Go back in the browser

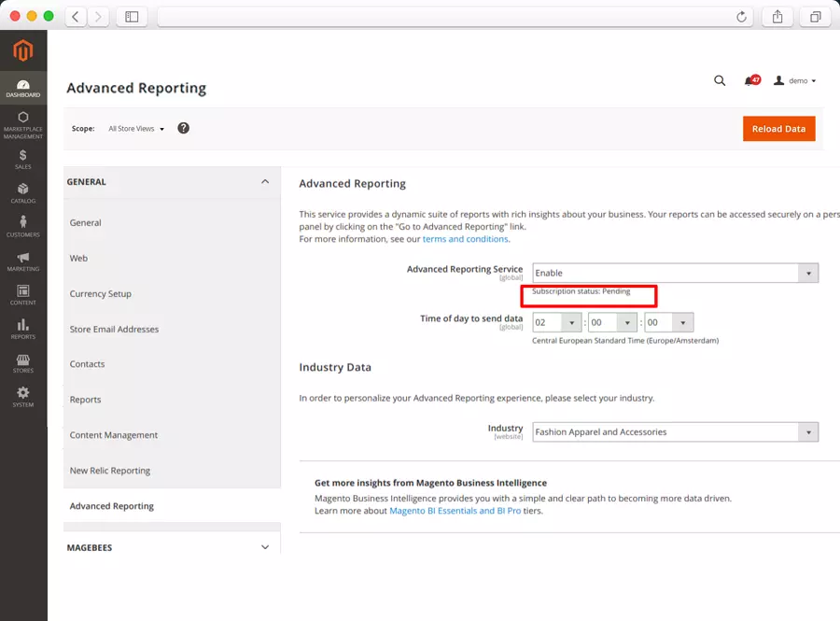click(76, 17)
